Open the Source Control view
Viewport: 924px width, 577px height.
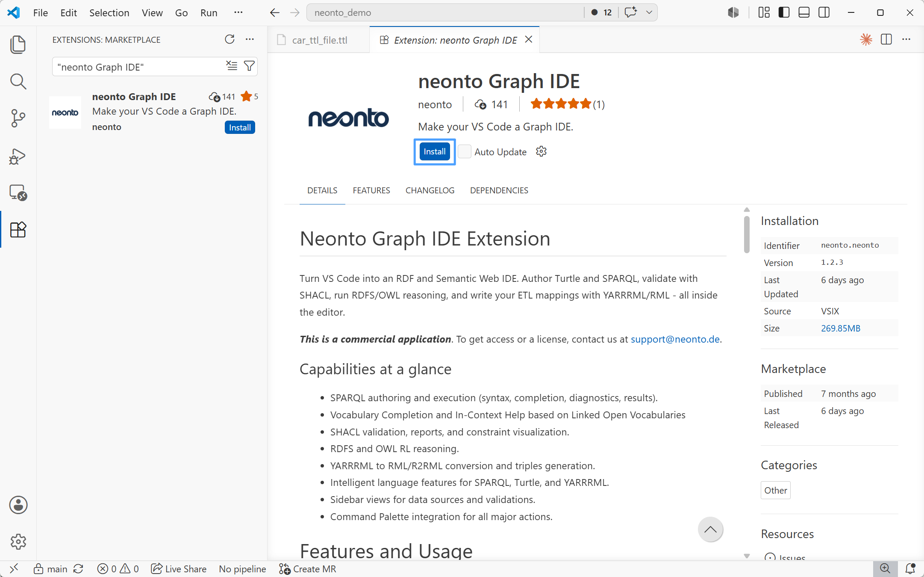click(x=18, y=118)
